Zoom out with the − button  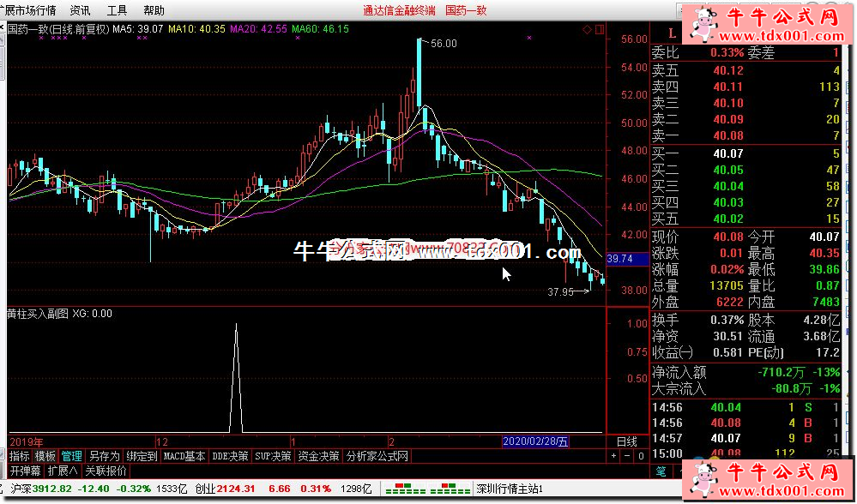(627, 456)
